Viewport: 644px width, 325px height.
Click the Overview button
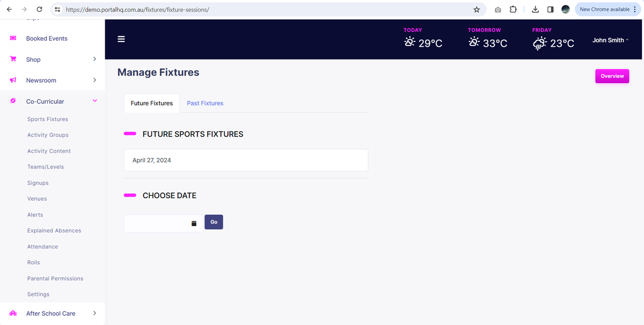coord(612,76)
